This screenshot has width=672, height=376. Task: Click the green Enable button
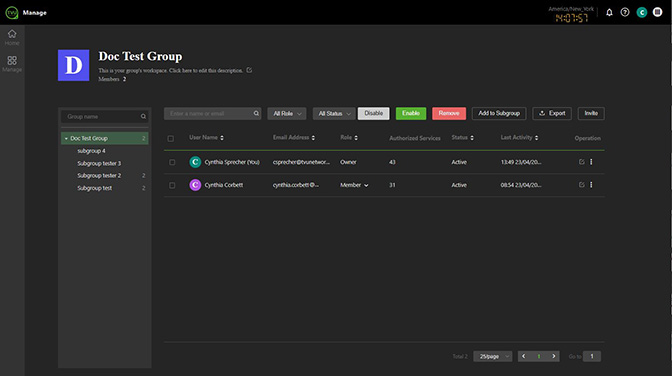coord(411,113)
